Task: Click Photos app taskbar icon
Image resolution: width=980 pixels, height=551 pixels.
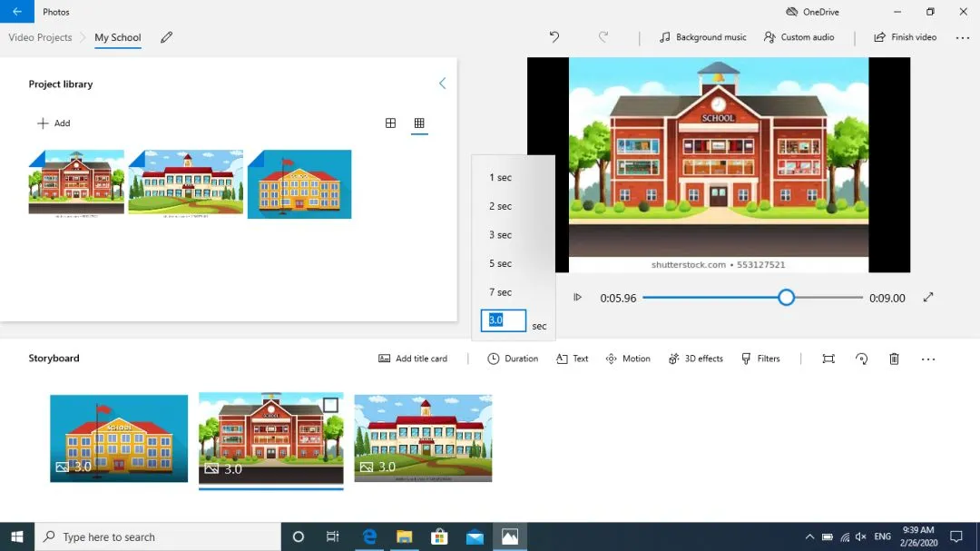Action: (x=510, y=536)
